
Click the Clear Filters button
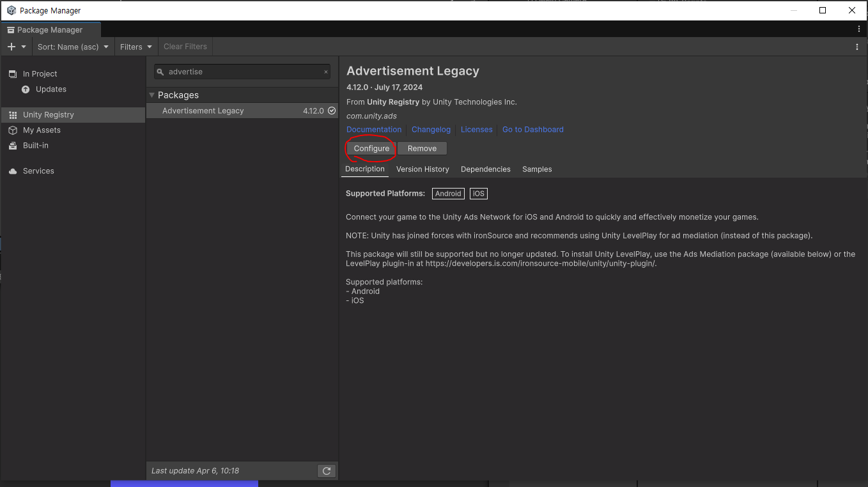[x=185, y=47]
